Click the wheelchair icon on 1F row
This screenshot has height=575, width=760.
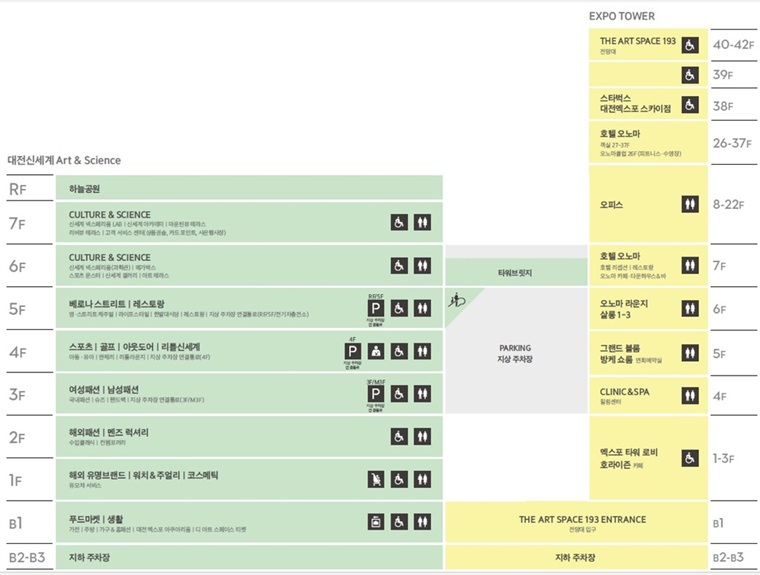pos(399,479)
